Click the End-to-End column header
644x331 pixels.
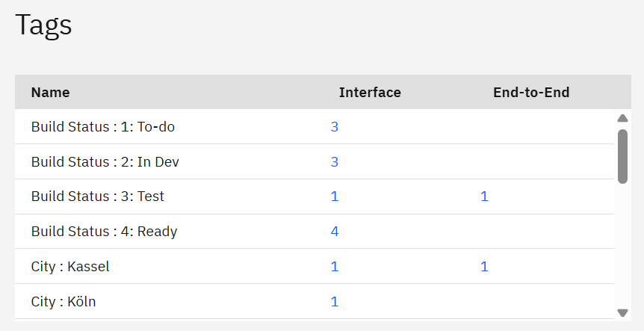tap(531, 93)
